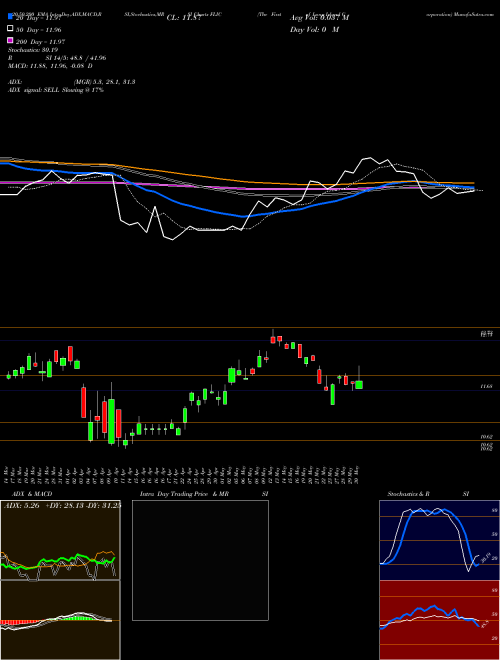Click the 'Day Vol: 0 M' label

coord(314,29)
